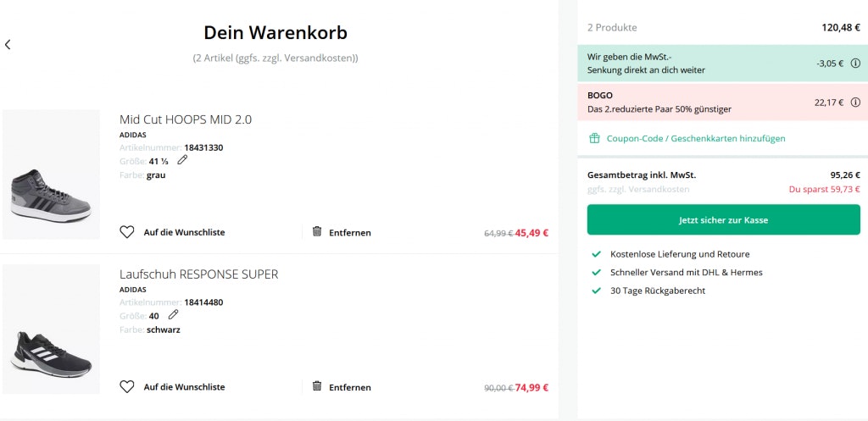
Task: Add HOOPS MID to Wunschliste text
Action: click(184, 232)
